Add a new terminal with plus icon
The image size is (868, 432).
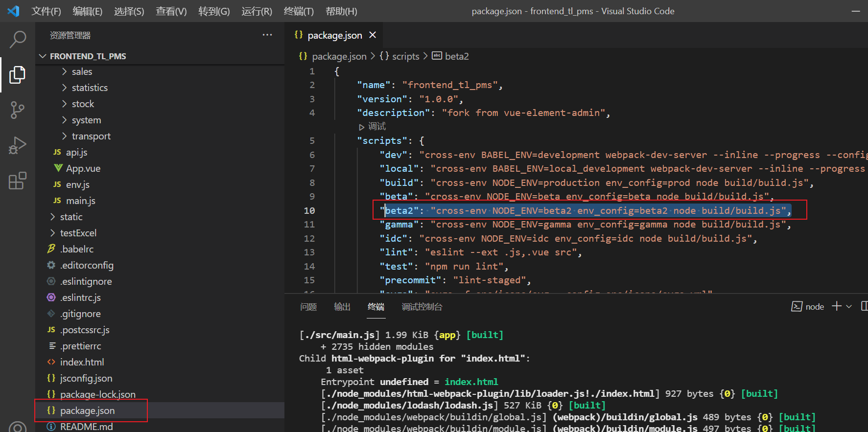(836, 306)
